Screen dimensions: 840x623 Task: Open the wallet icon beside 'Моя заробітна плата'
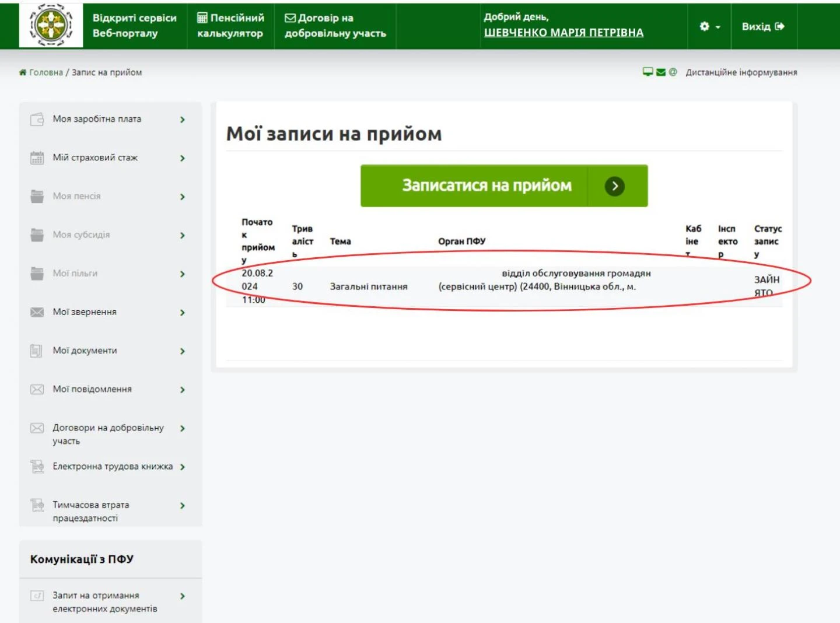pos(37,119)
